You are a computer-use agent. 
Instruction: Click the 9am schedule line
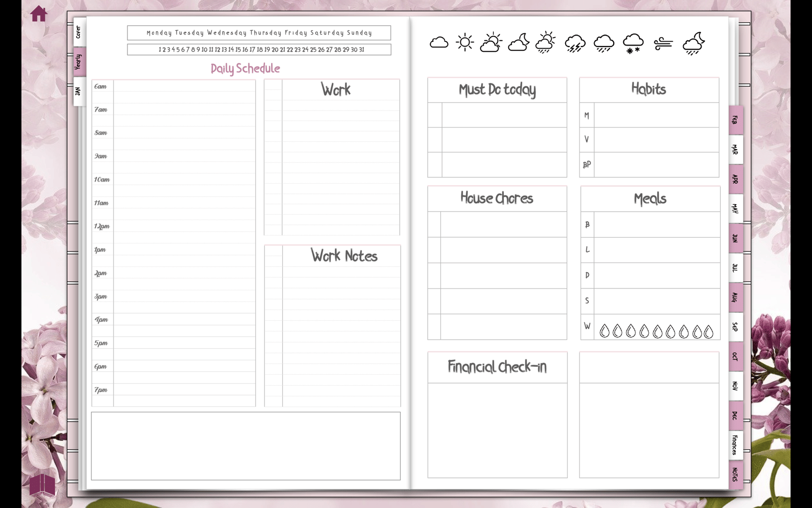(184, 156)
